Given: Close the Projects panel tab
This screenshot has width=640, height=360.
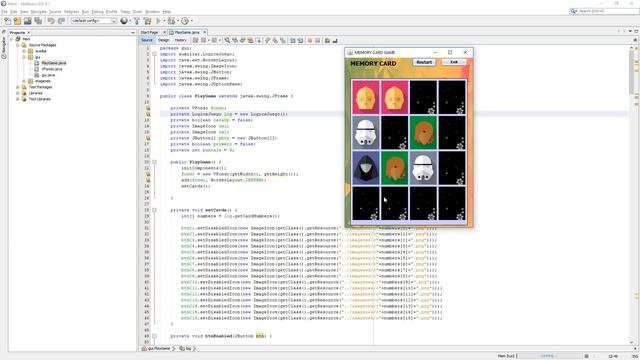Looking at the screenshot, I should (29, 32).
